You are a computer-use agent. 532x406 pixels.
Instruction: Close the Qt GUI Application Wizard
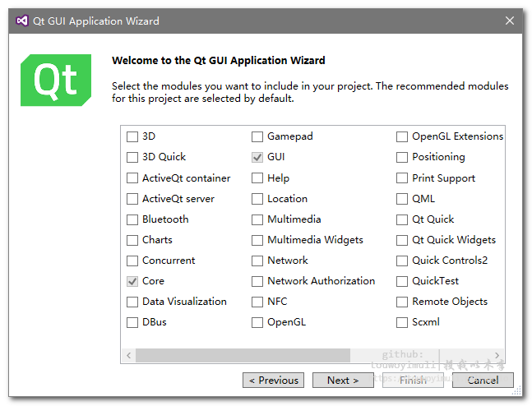coord(509,21)
